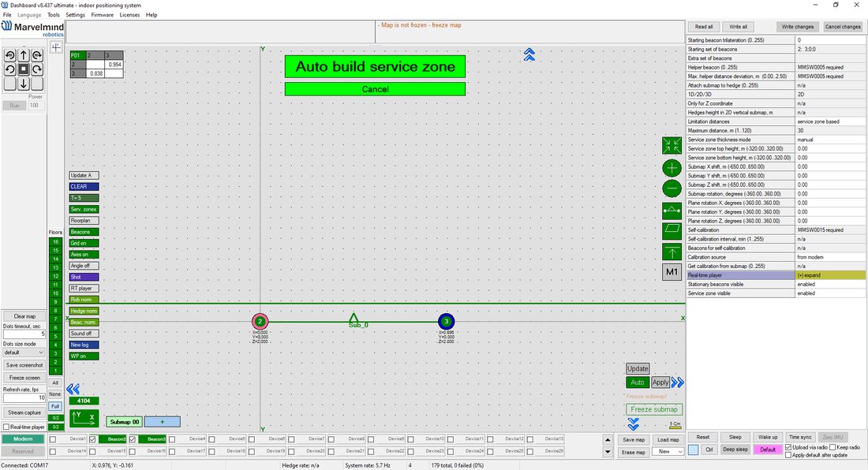
Task: Click the fit-to-screen inward arrows icon
Action: coord(672,145)
